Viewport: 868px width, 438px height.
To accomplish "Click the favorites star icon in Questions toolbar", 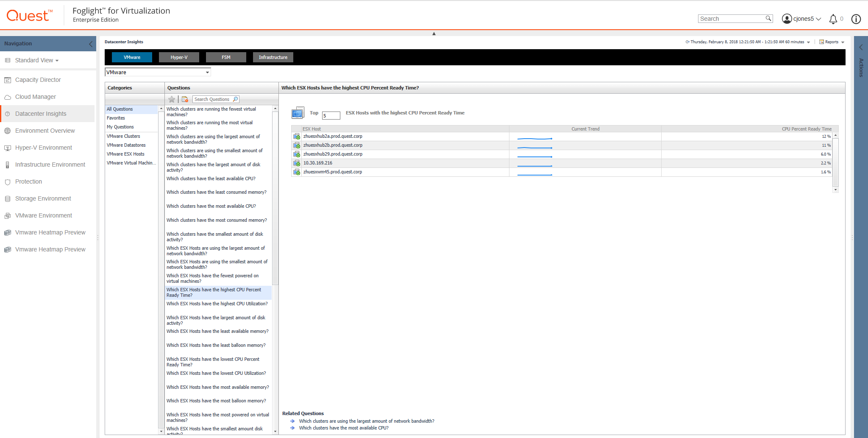I will pyautogui.click(x=172, y=99).
